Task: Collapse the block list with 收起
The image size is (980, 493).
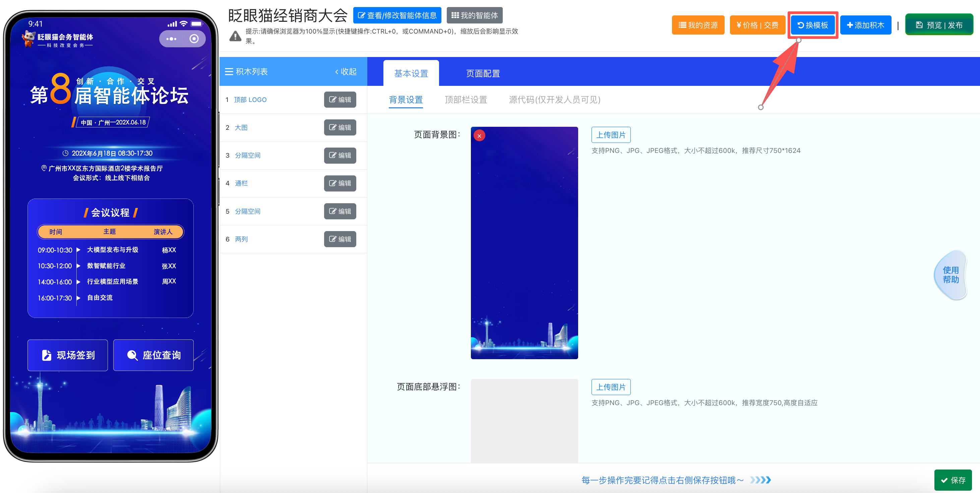Action: (346, 71)
